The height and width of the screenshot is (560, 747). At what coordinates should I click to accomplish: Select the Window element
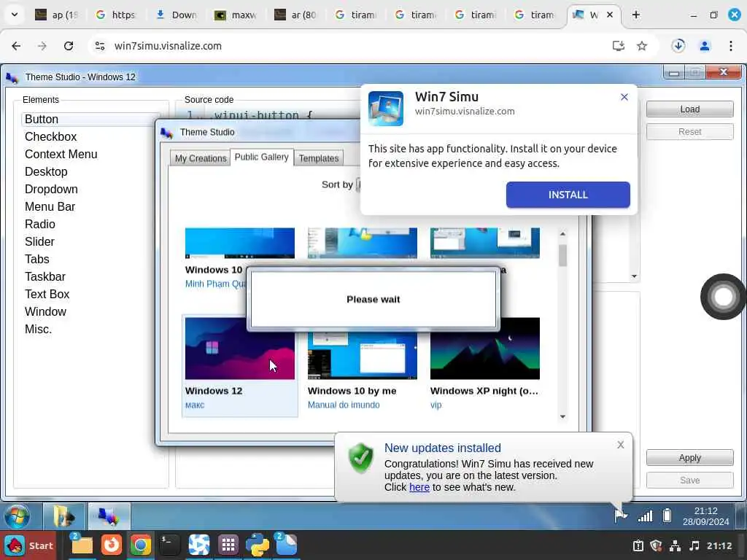(x=46, y=312)
